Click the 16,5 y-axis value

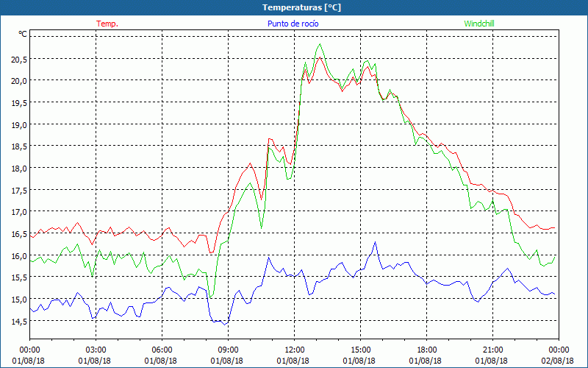pyautogui.click(x=19, y=233)
